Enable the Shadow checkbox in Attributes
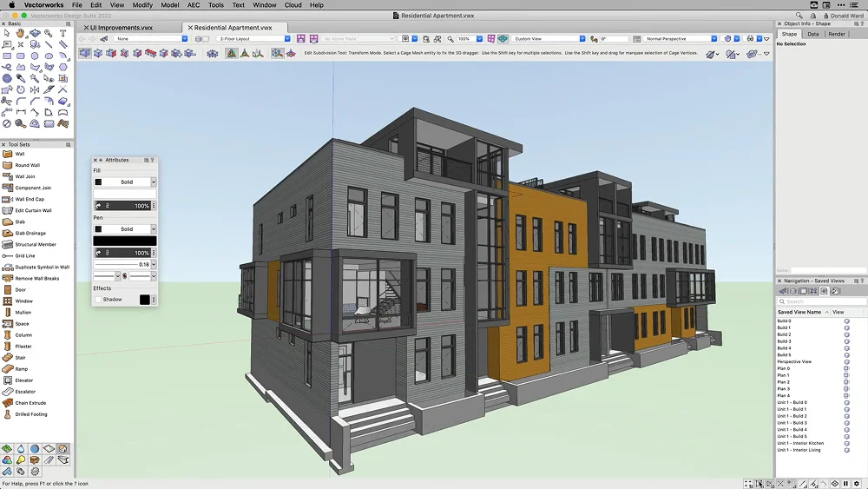Viewport: 868px width, 489px height. [x=98, y=300]
